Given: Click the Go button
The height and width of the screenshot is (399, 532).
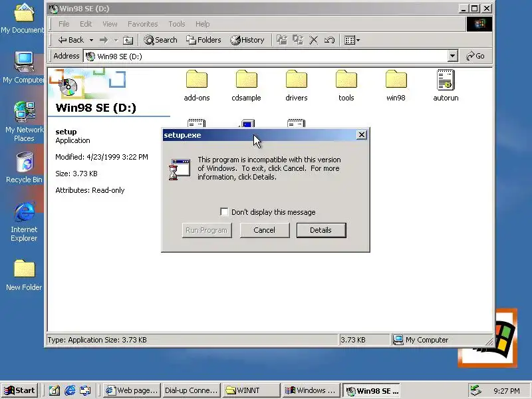Looking at the screenshot, I should pos(475,56).
